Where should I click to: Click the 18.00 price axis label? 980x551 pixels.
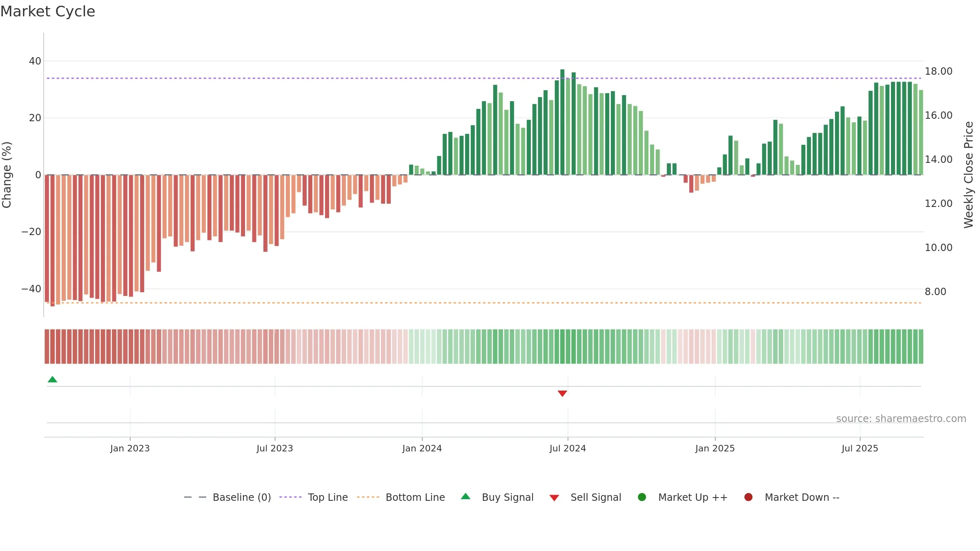click(938, 71)
